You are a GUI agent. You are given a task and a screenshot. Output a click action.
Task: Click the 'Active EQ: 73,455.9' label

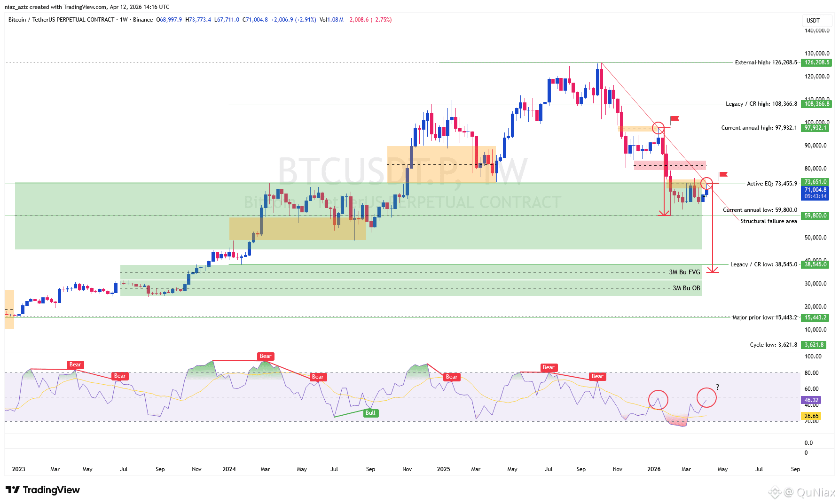pyautogui.click(x=772, y=184)
